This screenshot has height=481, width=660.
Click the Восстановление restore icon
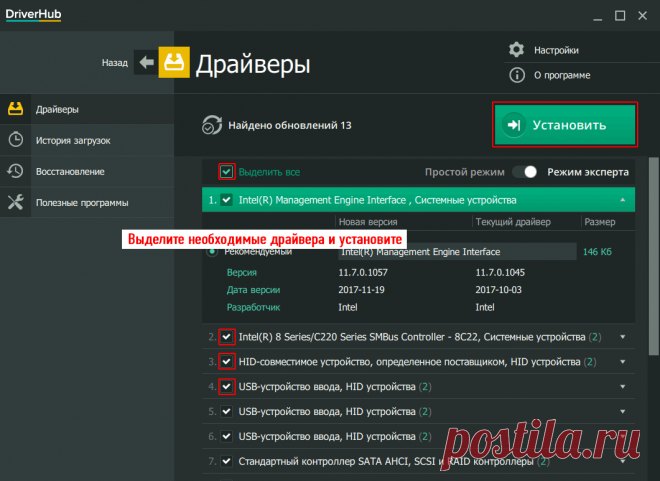[15, 171]
